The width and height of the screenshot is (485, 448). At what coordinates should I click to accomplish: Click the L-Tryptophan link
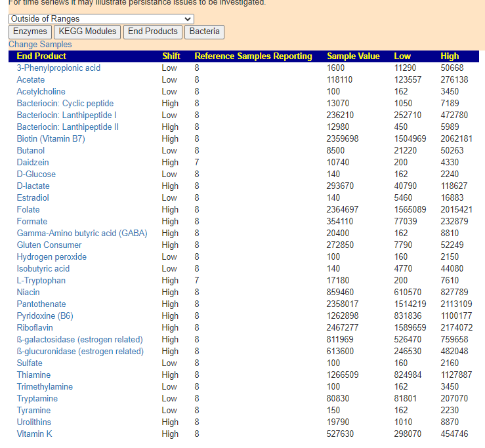click(41, 281)
